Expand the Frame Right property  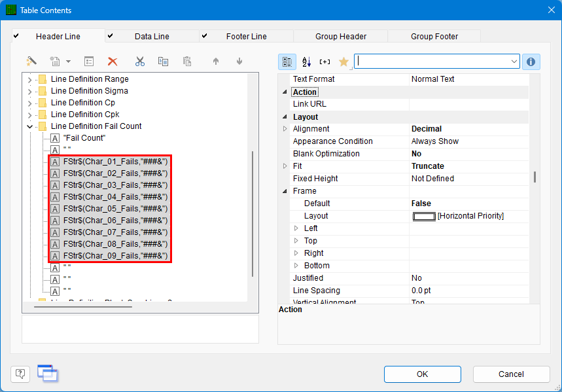tap(296, 253)
